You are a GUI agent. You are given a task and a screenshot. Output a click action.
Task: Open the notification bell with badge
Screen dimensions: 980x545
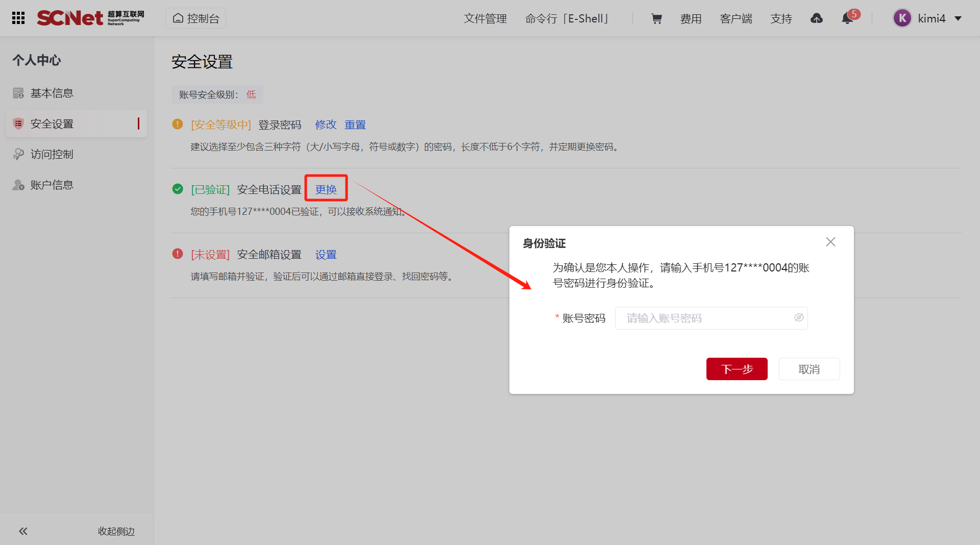(x=848, y=18)
